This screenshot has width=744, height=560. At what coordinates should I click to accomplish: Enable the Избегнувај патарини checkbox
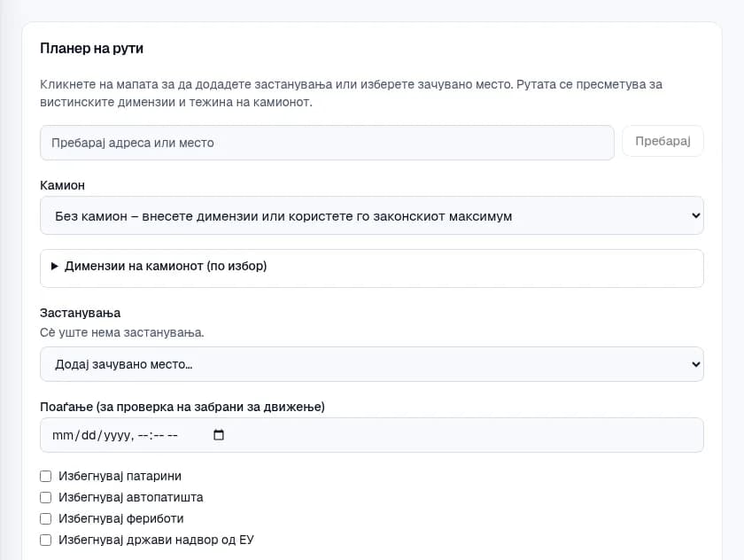(45, 476)
